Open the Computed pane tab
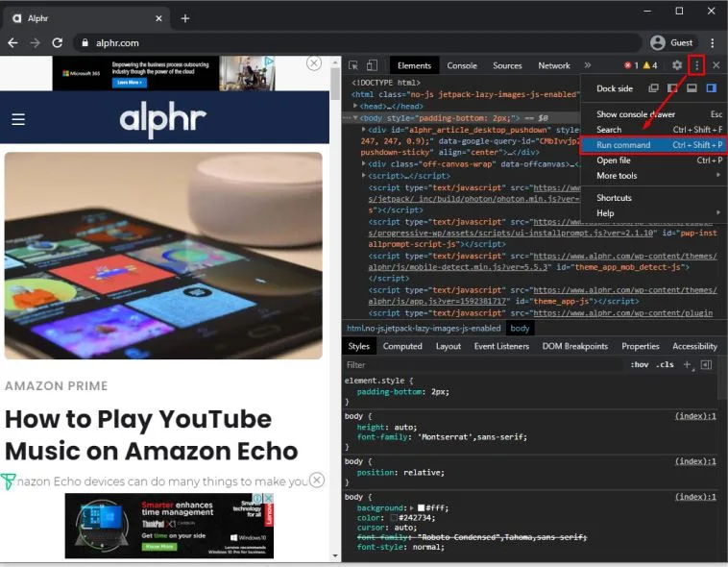 click(x=402, y=346)
